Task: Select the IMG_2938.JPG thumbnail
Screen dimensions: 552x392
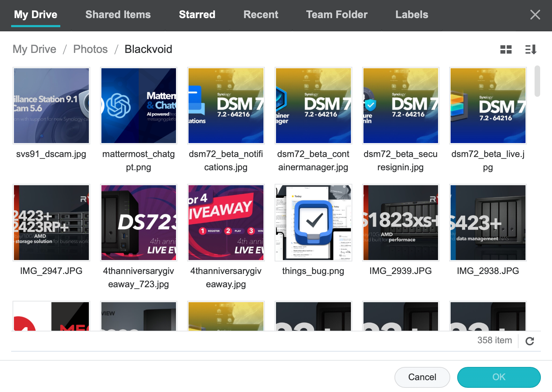Action: [488, 222]
